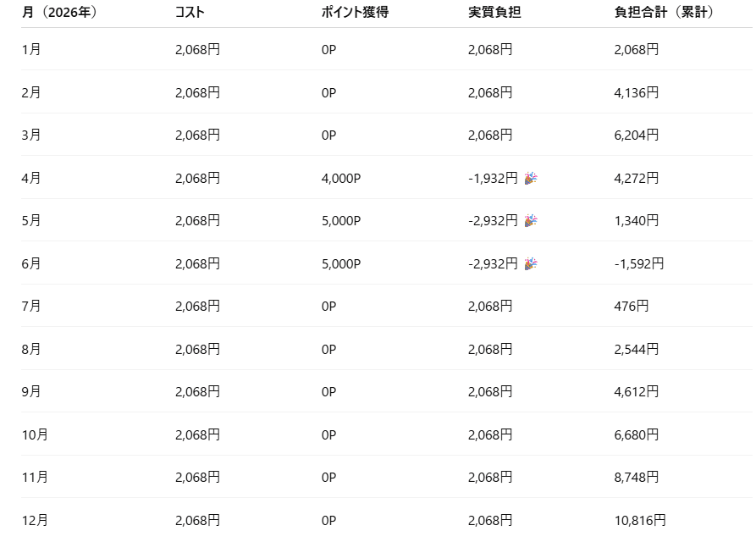Click the コスト column header

190,13
